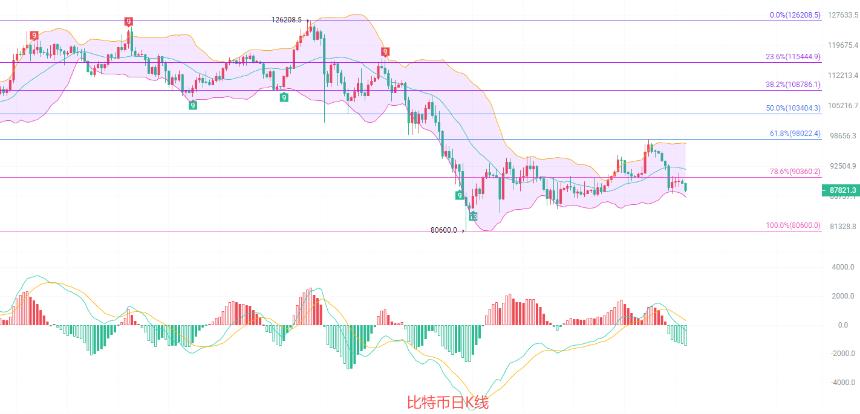The width and height of the screenshot is (860, 414).
Task: Click the 4000.0 MACD axis value
Action: pos(843,267)
